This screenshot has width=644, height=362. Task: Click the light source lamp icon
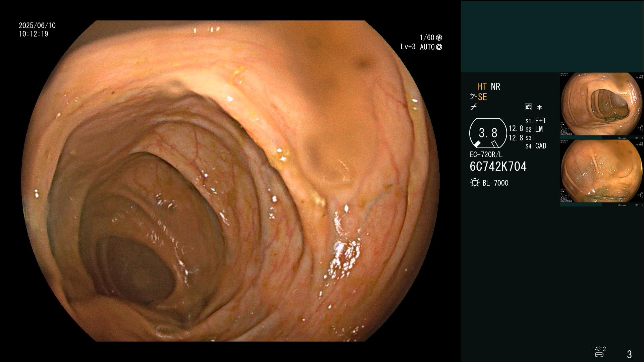475,183
